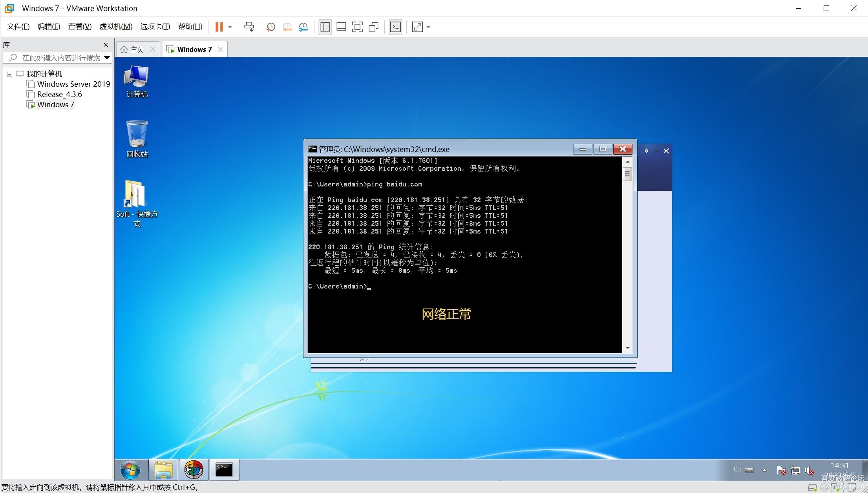Click the 计算机 desktop icon
Image resolution: width=868 pixels, height=493 pixels.
(137, 82)
